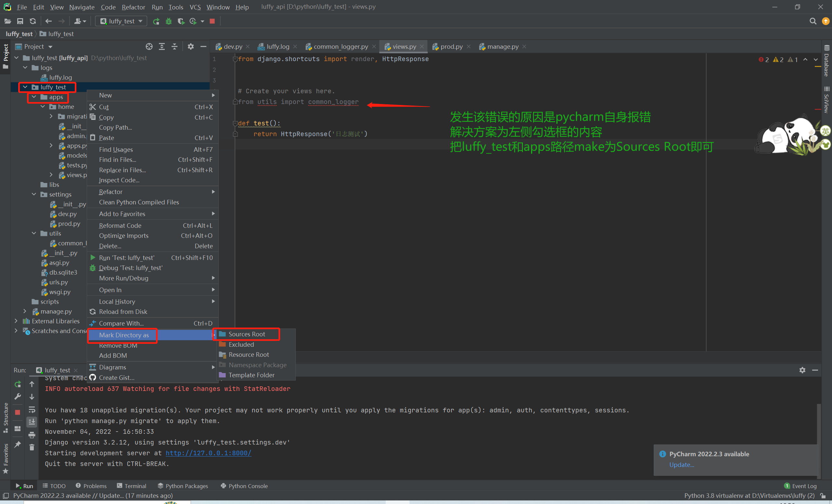The image size is (832, 504).
Task: Toggle soft-wrap in Run console
Action: (x=32, y=409)
